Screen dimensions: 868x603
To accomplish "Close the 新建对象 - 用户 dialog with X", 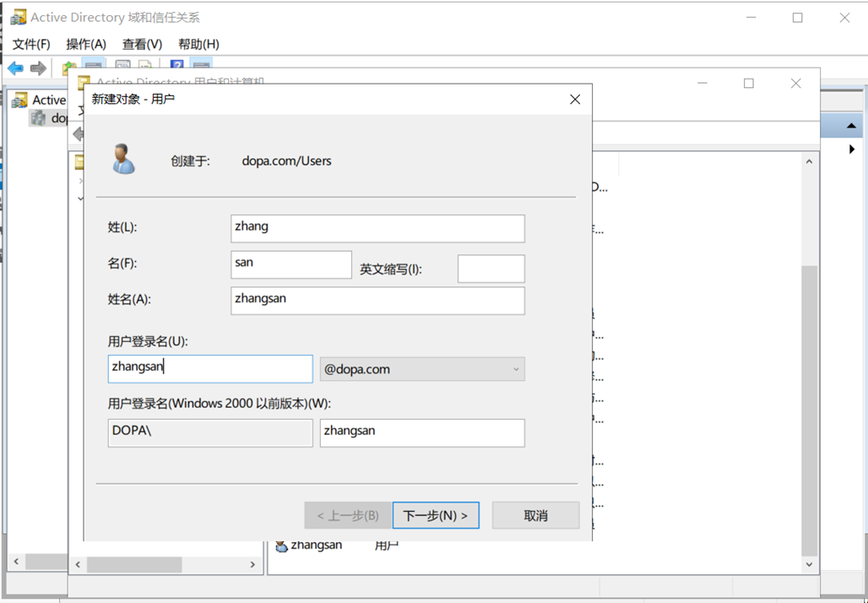I will click(575, 100).
